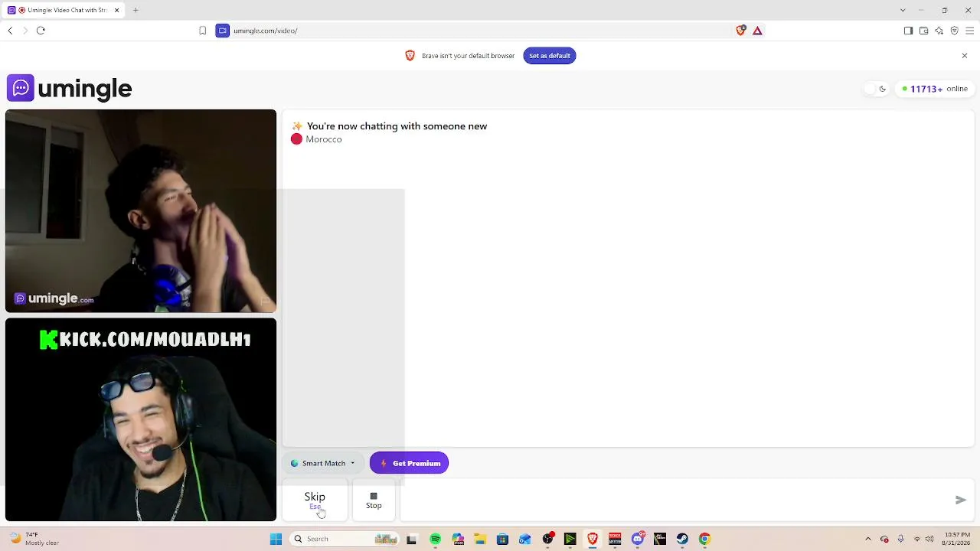Open Brave Shields panel
This screenshot has height=551, width=980.
(x=740, y=31)
